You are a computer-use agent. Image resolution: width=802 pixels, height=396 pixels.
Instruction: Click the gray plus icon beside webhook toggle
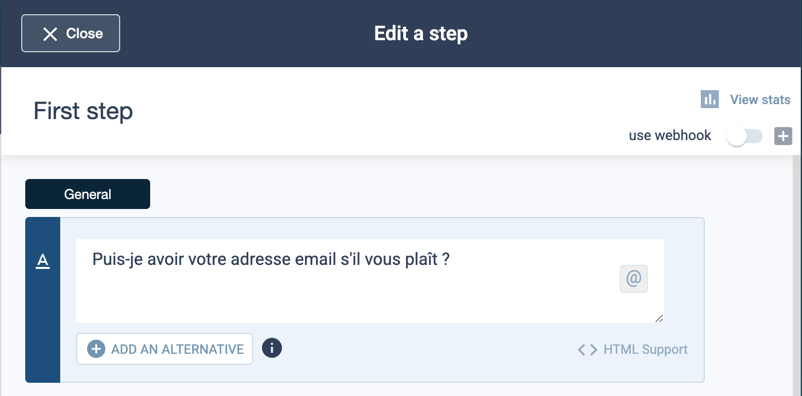[783, 136]
